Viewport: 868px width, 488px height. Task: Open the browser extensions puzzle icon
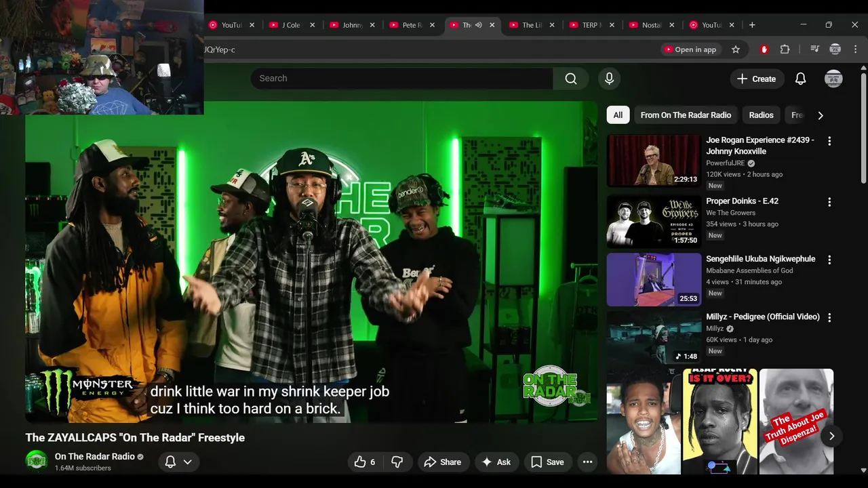click(x=785, y=49)
